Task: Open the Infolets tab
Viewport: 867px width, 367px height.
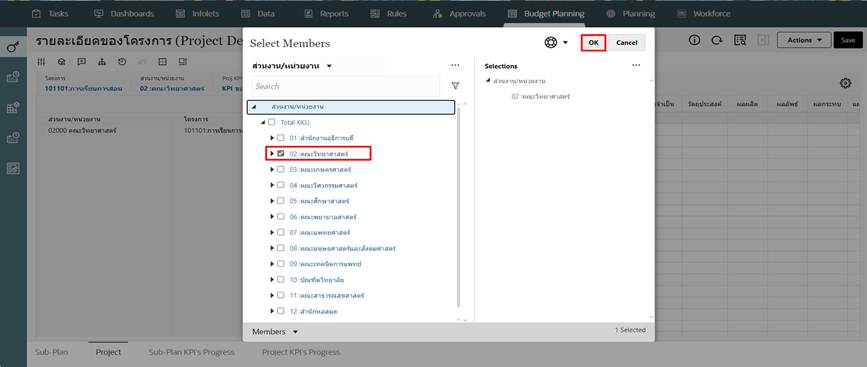Action: click(x=197, y=13)
